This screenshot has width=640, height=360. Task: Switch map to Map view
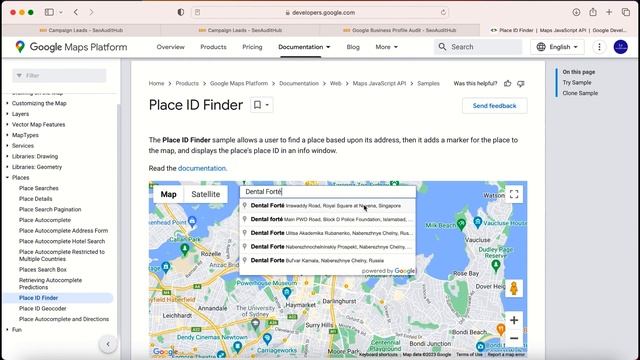[169, 194]
